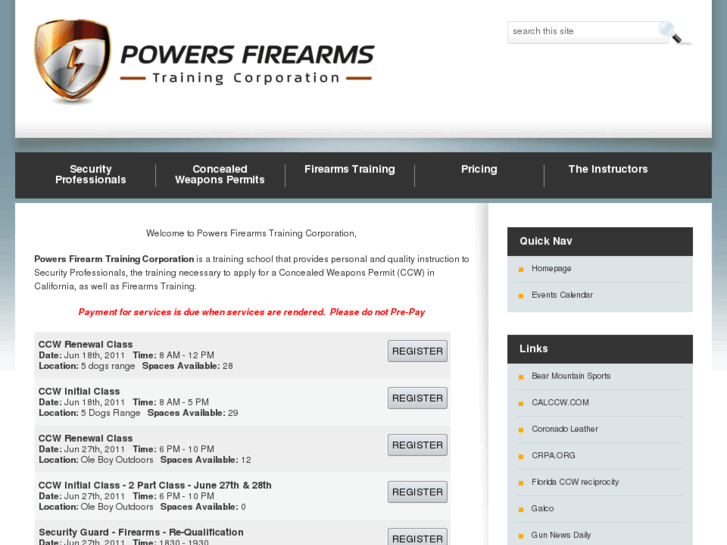Register for Jun 27th CCW Renewal Class
Screen dimensions: 727x545
coord(417,445)
